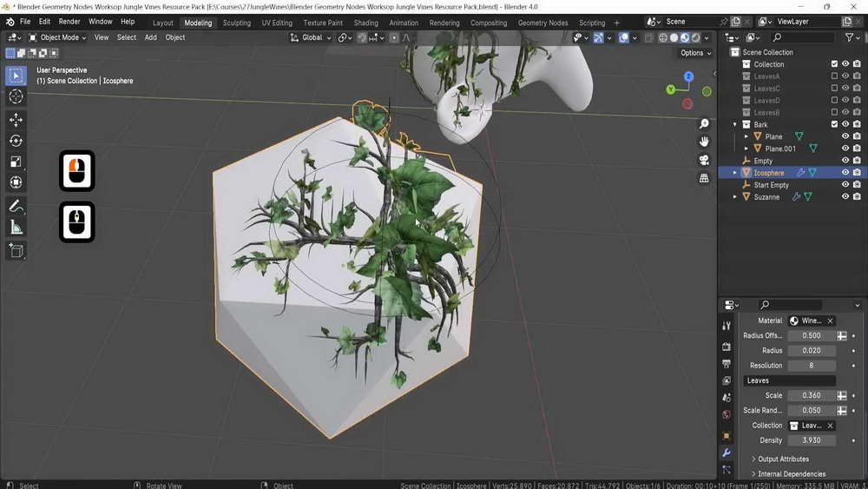Add a new workspace with plus icon

[x=616, y=23]
